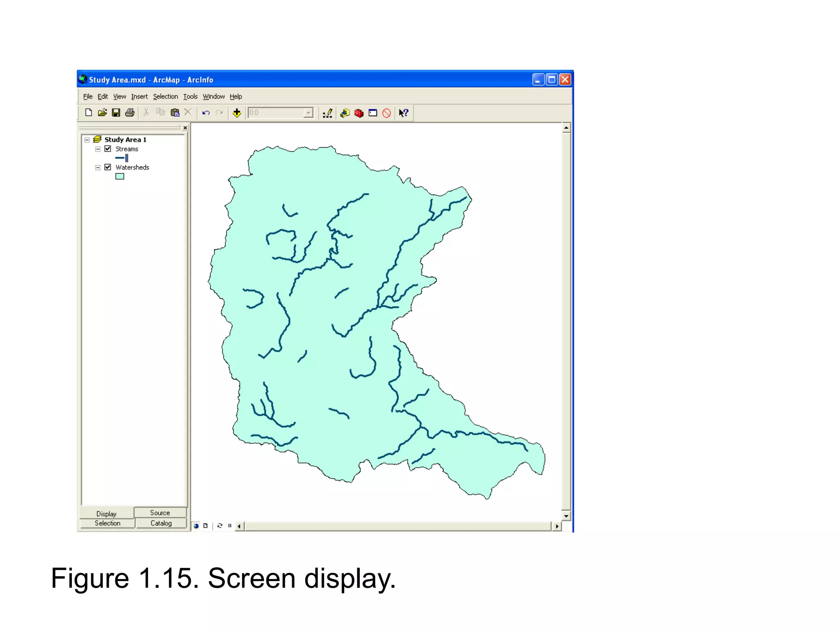
Task: Select the Study Area 1 data frame label
Action: coord(125,139)
